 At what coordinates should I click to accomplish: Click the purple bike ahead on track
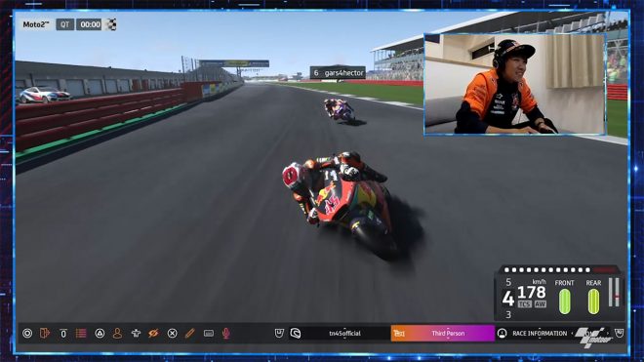340,109
